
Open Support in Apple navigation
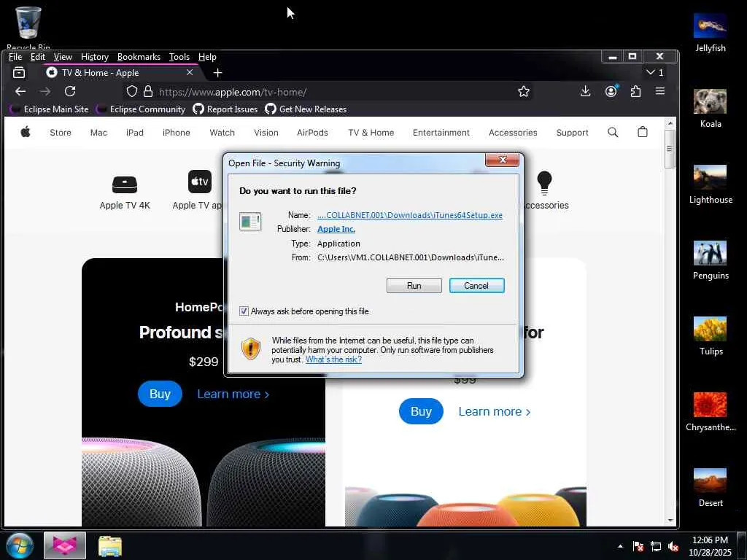572,133
